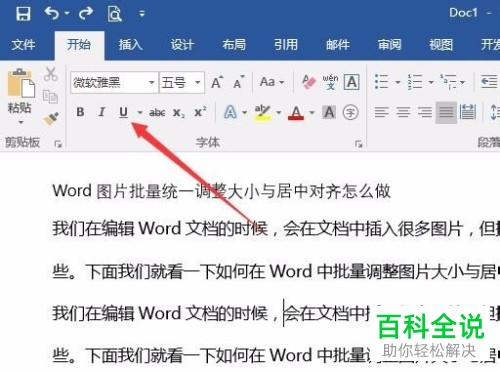This screenshot has height=371, width=500.
Task: Align text left
Action: coord(382,112)
